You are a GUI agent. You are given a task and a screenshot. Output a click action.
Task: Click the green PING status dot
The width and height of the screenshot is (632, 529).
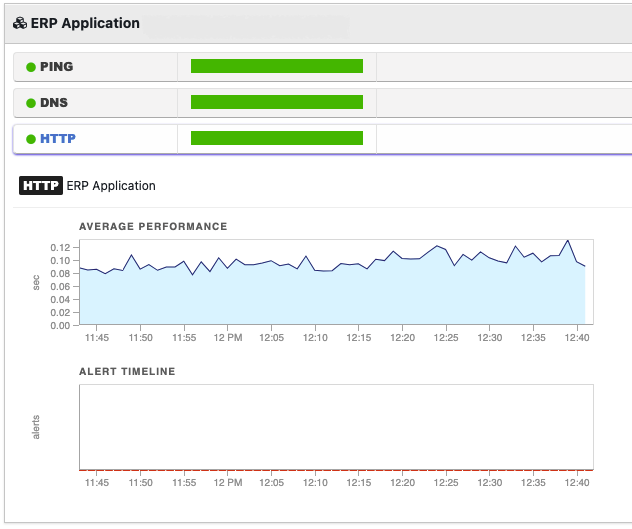[31, 67]
